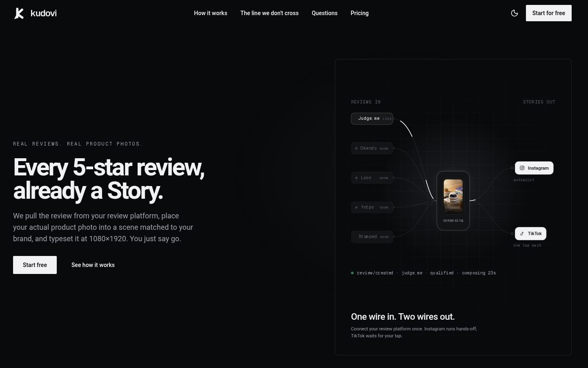The width and height of the screenshot is (588, 368).
Task: Go to The line we don't cross
Action: coord(269,13)
